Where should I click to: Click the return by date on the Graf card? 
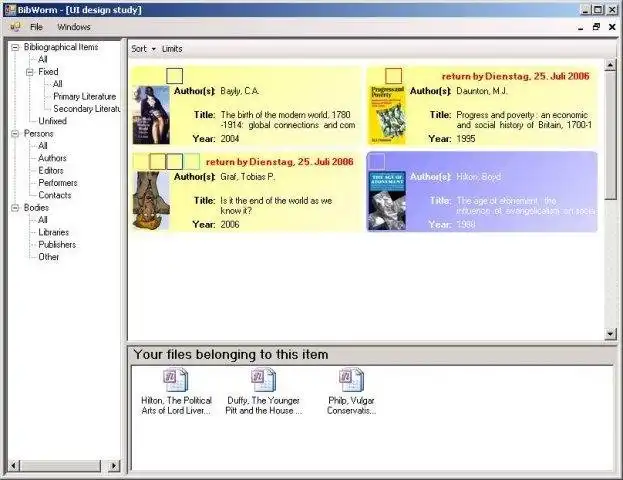[x=279, y=162]
